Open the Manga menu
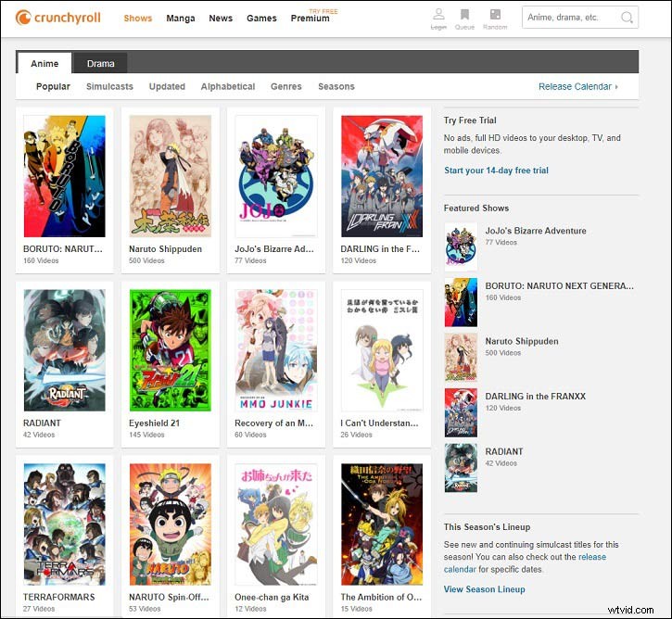The width and height of the screenshot is (672, 619). 181,18
